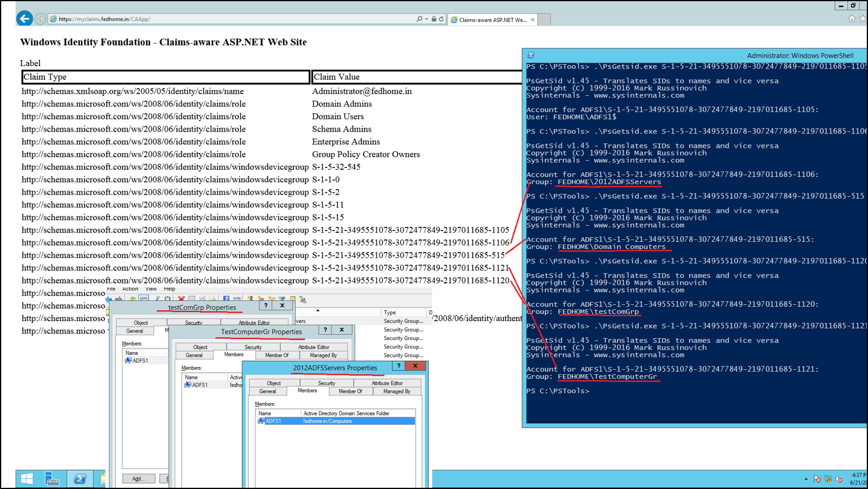Screen dimensions: 868x489
Task: Open the Action menu in AD console
Action: point(130,289)
